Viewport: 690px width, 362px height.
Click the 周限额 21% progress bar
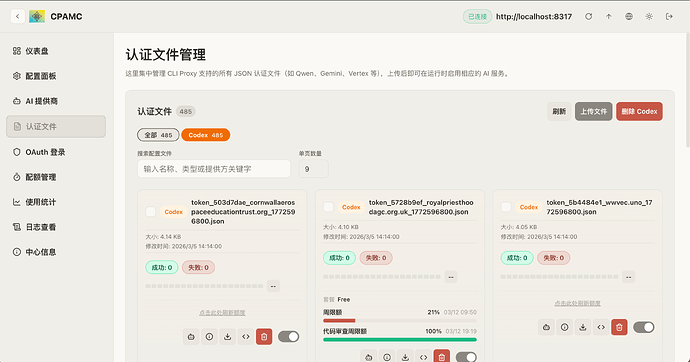click(400, 321)
